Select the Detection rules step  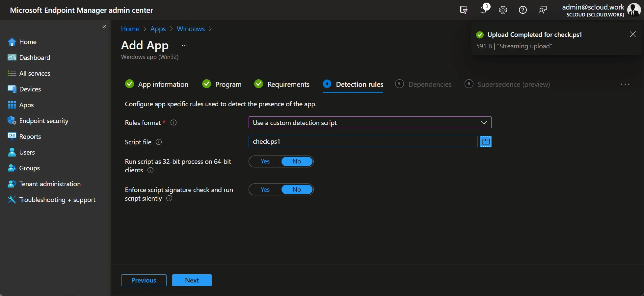pyautogui.click(x=353, y=85)
